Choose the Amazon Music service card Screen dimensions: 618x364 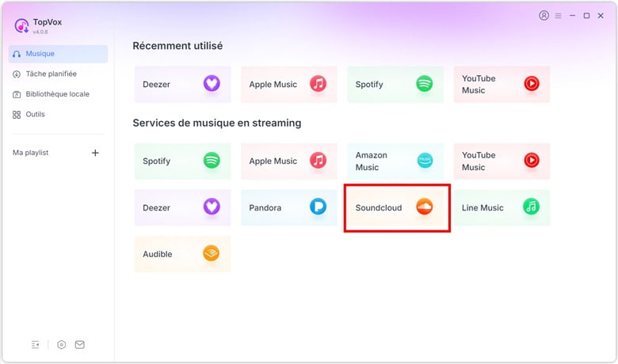tap(395, 161)
